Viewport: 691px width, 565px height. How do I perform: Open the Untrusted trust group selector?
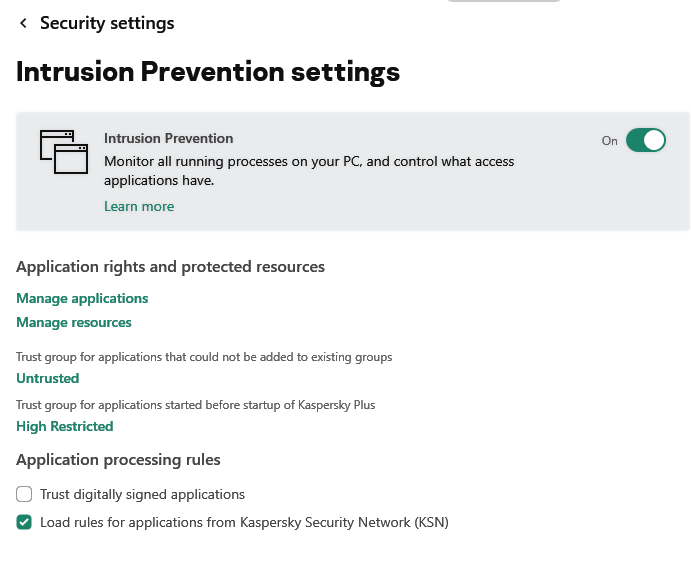coord(47,378)
